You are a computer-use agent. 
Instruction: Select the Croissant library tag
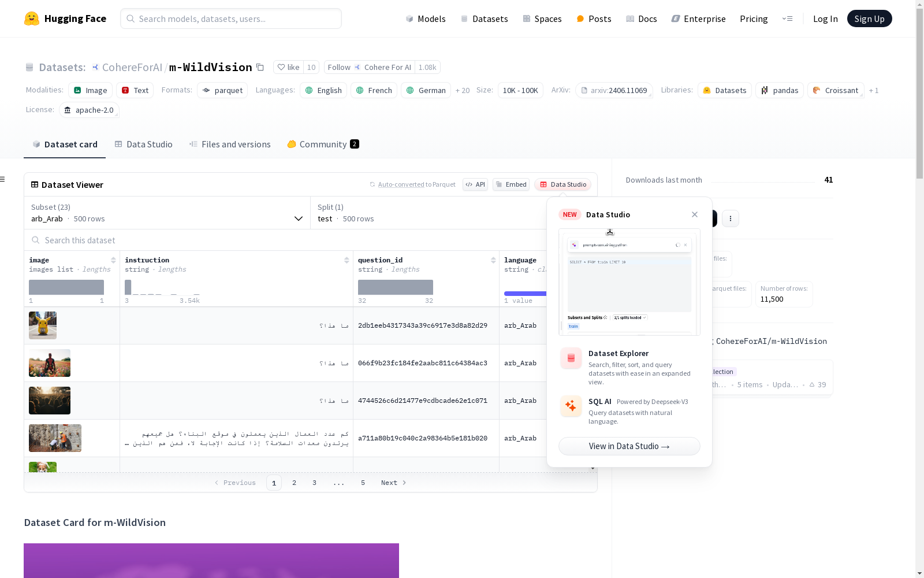(836, 90)
